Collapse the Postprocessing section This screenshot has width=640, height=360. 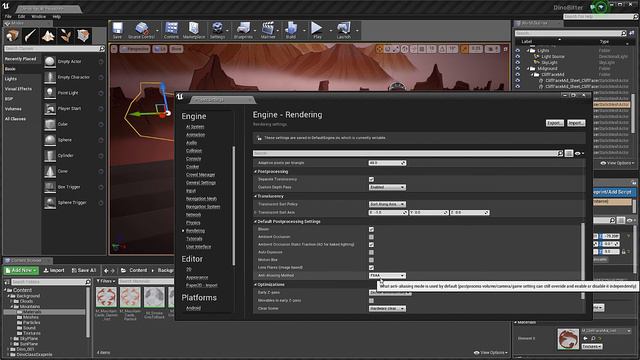click(x=256, y=172)
